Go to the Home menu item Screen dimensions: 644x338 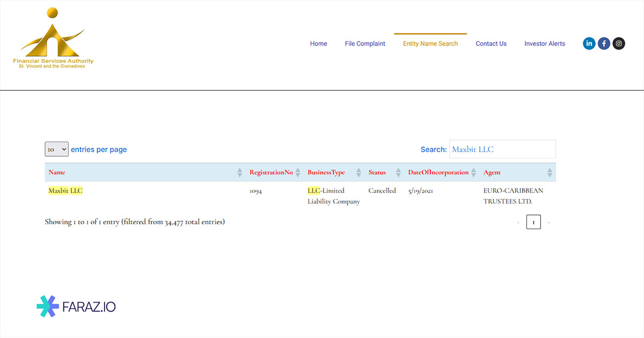coord(318,44)
